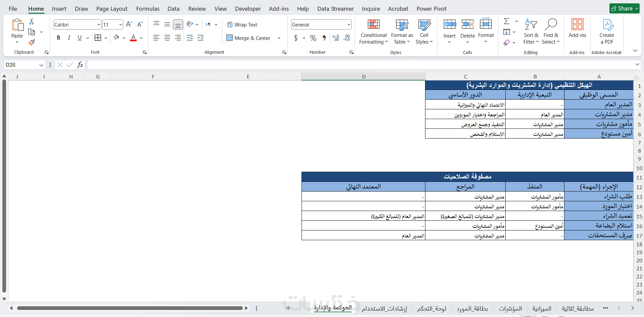This screenshot has height=317, width=644.
Task: Switch to the Formulas tab
Action: (148, 9)
